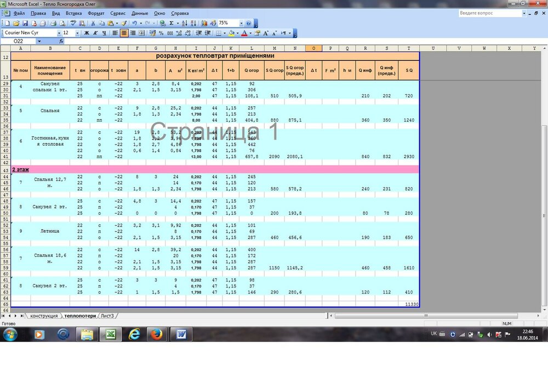This screenshot has height=392, width=548.
Task: Click the Print icon in the toolbar
Action: 53,24
